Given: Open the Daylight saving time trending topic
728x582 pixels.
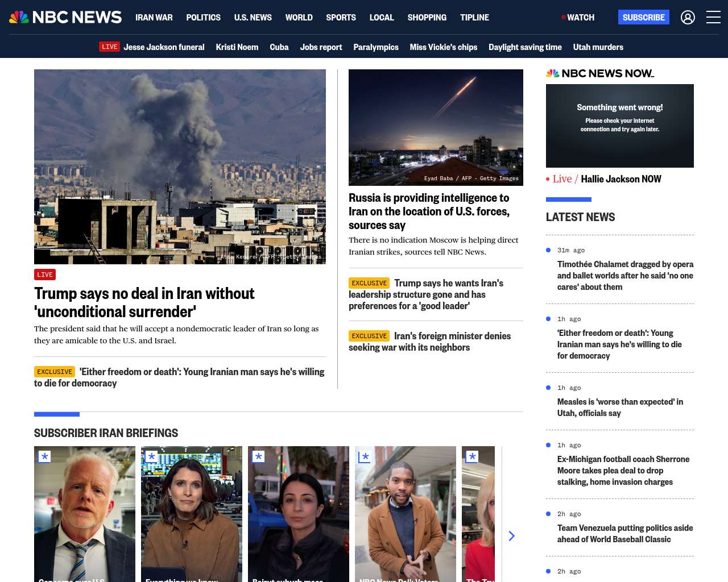Looking at the screenshot, I should coord(524,47).
